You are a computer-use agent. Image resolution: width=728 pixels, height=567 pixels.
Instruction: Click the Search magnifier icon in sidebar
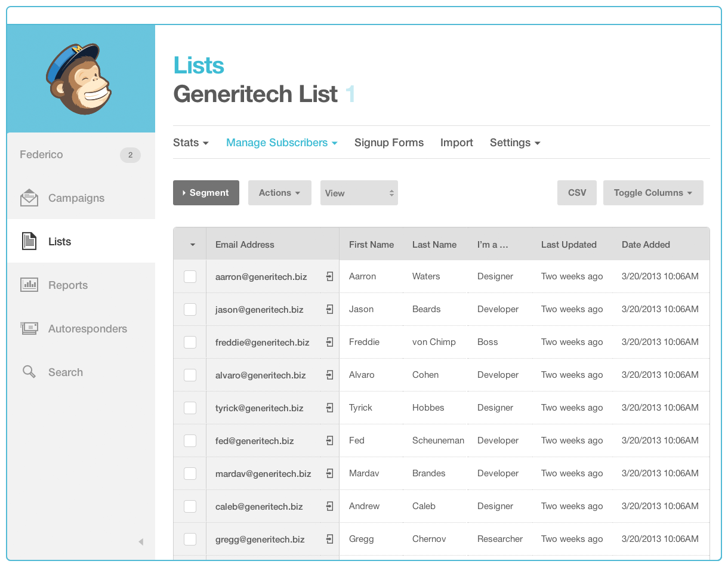pos(29,372)
